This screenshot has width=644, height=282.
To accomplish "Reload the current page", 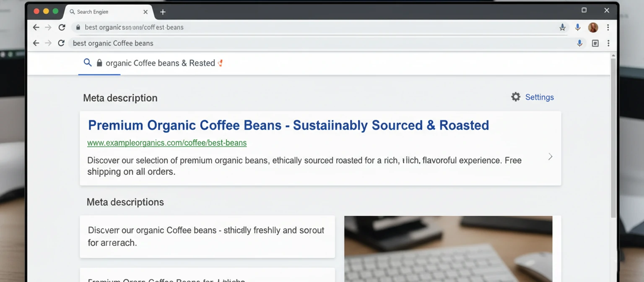I will pyautogui.click(x=62, y=27).
